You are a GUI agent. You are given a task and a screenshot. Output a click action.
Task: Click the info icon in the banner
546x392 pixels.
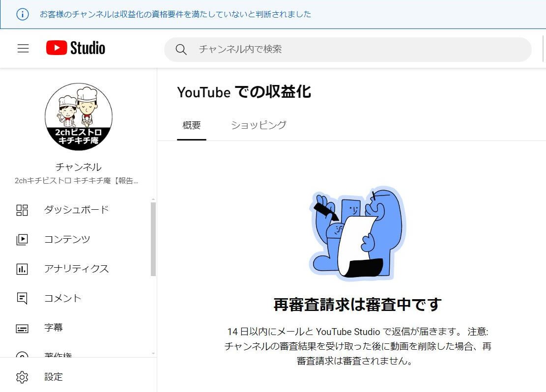coord(23,14)
